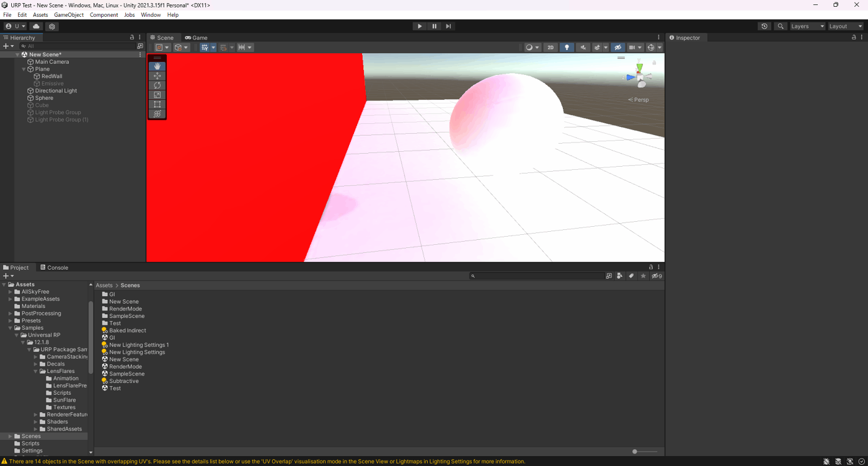The width and height of the screenshot is (868, 466).
Task: Select the Move tool
Action: point(157,76)
